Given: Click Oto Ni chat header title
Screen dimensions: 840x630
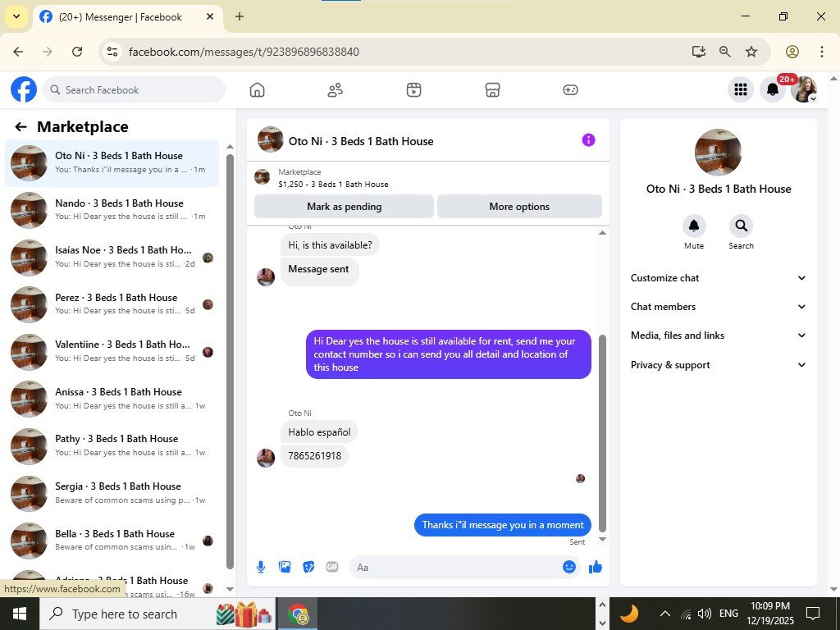Looking at the screenshot, I should tap(361, 141).
